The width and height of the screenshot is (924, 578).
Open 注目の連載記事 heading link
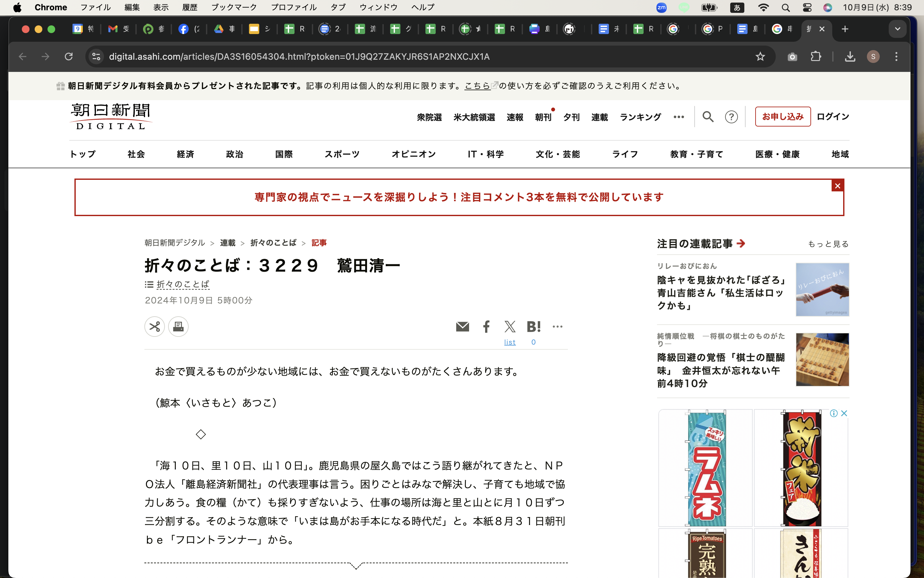(701, 244)
